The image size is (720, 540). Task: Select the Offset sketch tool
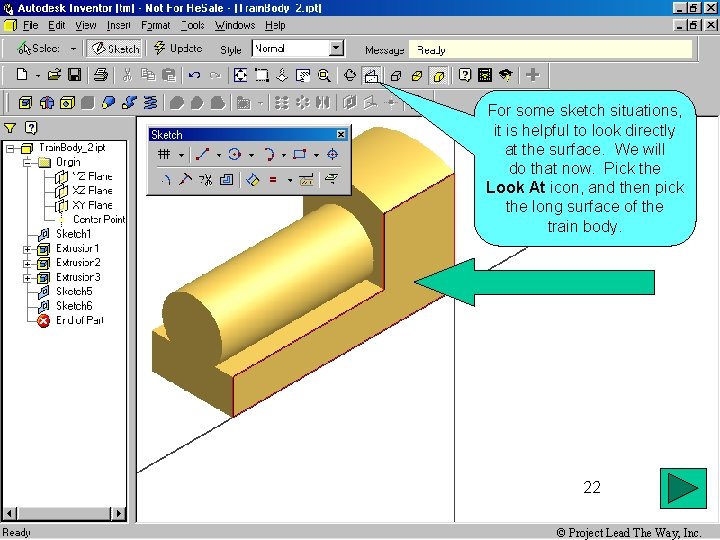pyautogui.click(x=226, y=180)
